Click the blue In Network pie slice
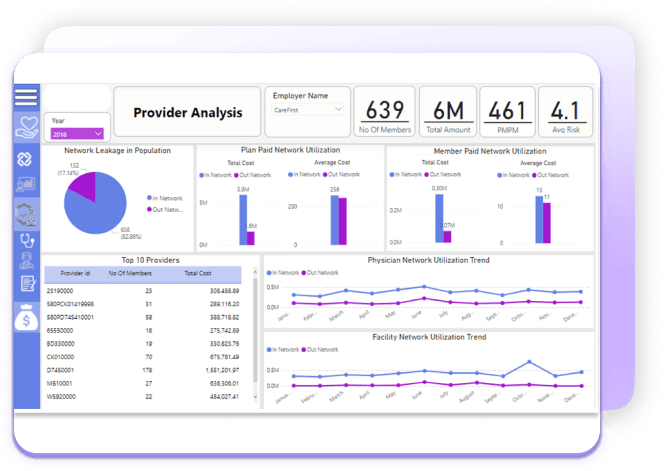This screenshot has width=665, height=471. [98, 212]
